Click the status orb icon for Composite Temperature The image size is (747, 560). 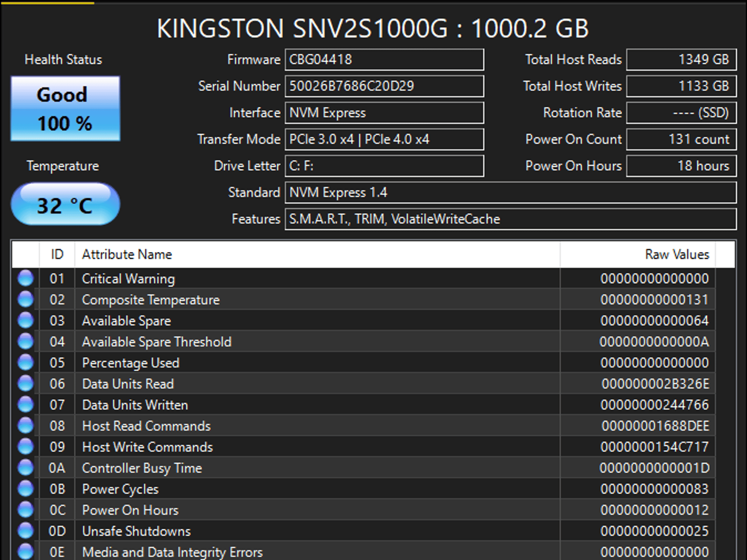coord(26,299)
